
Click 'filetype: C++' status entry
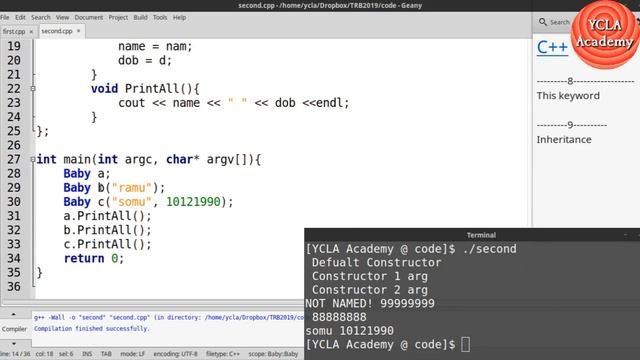223,354
